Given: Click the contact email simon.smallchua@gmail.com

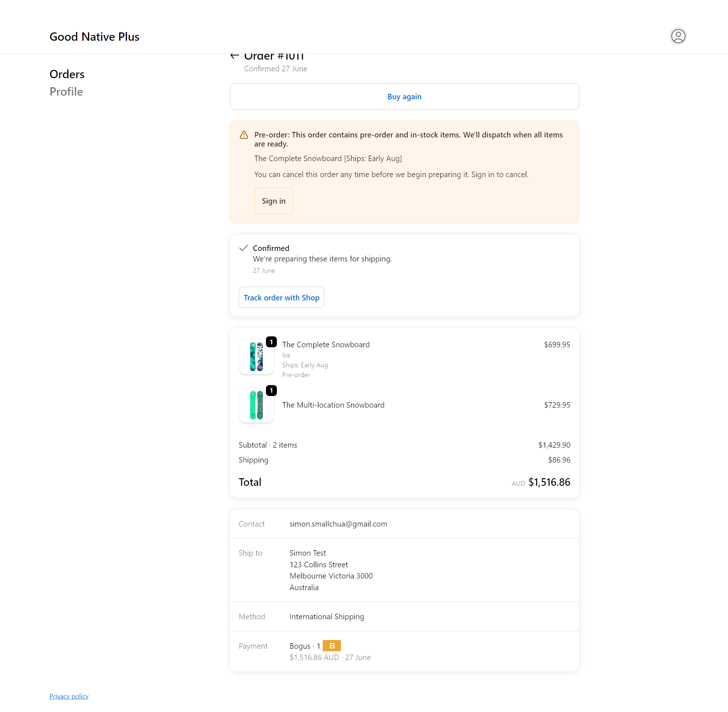Looking at the screenshot, I should [x=338, y=524].
